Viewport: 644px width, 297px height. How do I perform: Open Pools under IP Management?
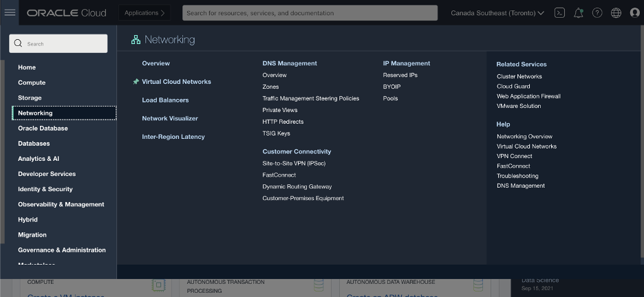click(390, 98)
